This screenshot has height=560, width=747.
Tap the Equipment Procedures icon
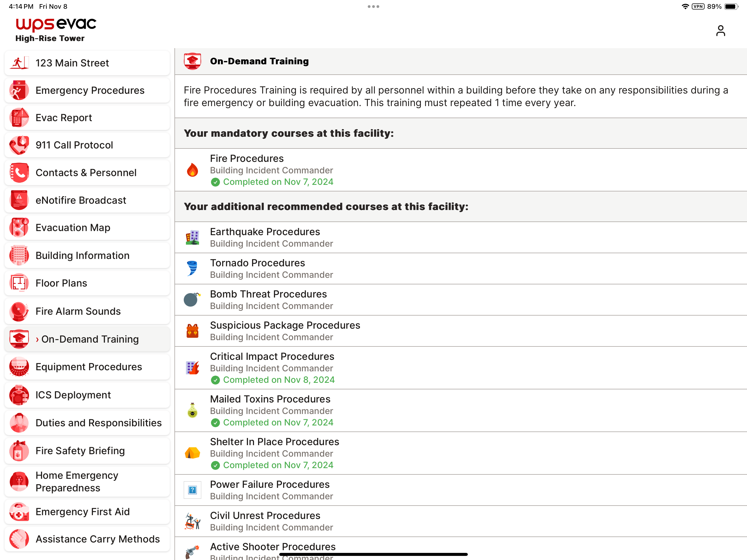coord(19,367)
